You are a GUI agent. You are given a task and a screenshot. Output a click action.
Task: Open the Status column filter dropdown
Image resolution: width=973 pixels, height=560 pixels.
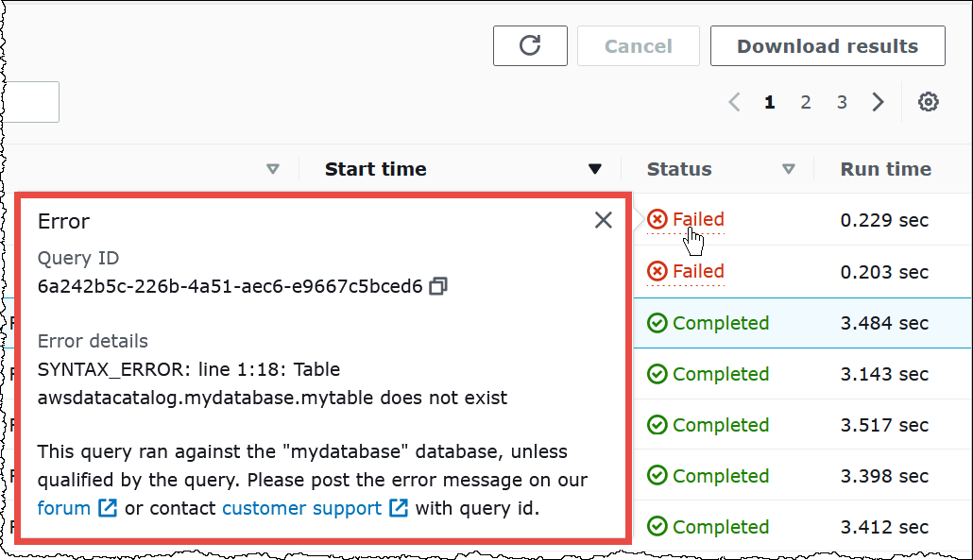(790, 169)
